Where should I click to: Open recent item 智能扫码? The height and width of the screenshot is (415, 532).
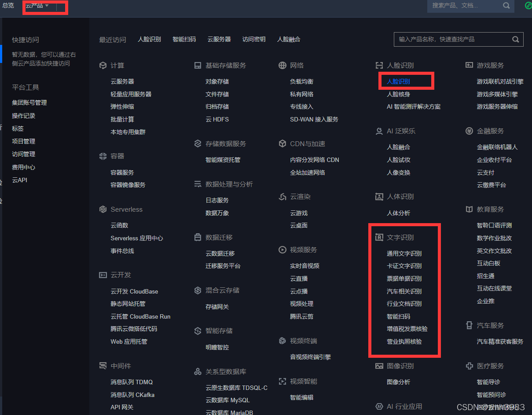(x=184, y=39)
